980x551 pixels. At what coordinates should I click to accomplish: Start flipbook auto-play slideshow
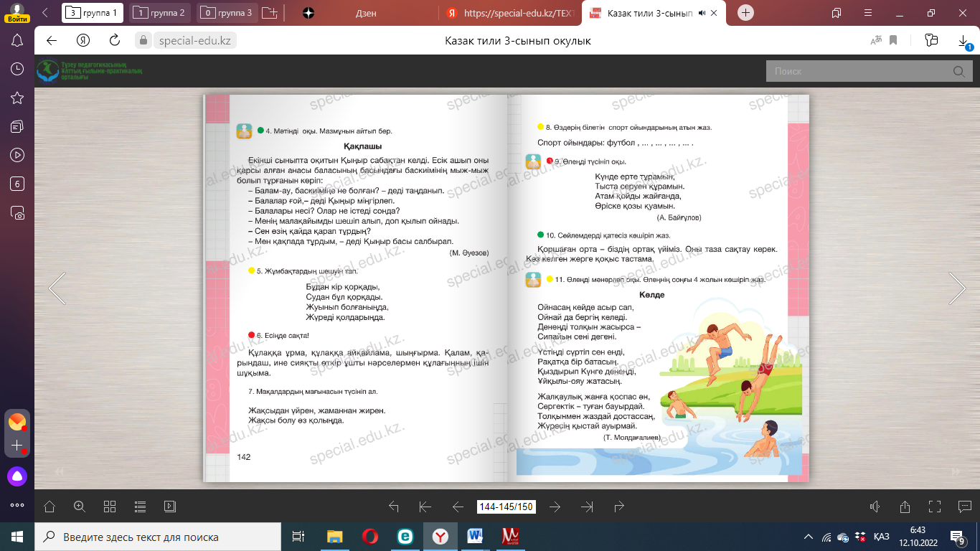click(170, 507)
